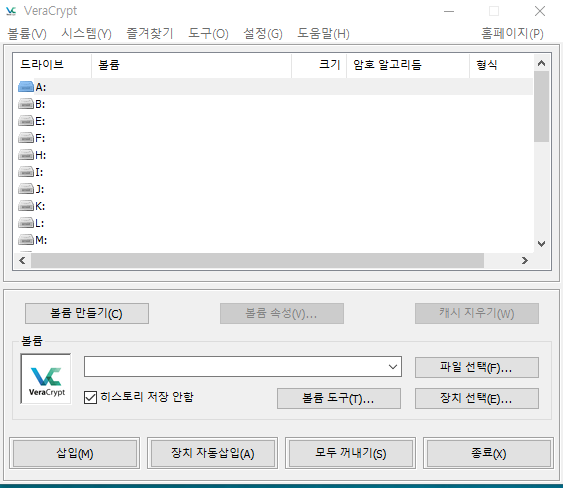Screen dimensions: 563x488
Task: Choose the E: drive slot icon
Action: pos(26,121)
